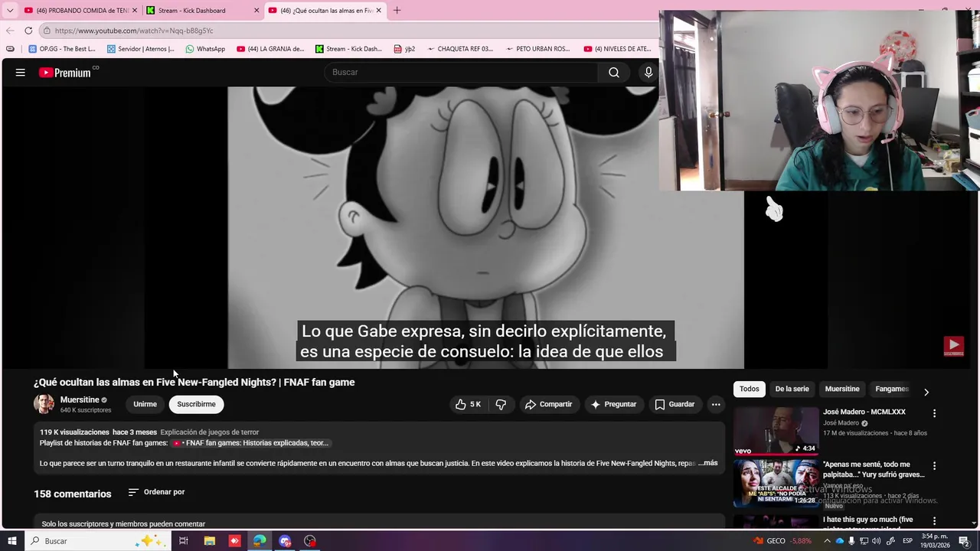Open the FNAF fan games playlist link in description
Viewport: 980px width, 551px height.
[x=250, y=443]
